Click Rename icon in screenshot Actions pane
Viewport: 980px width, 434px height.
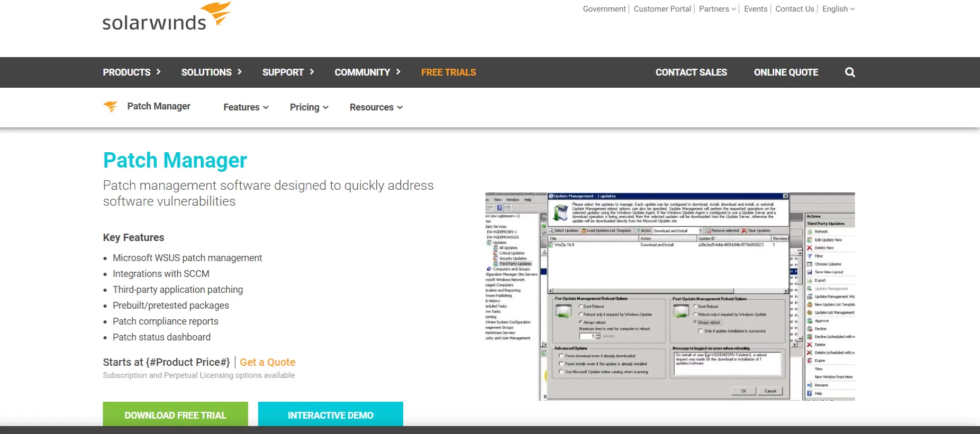coord(810,385)
